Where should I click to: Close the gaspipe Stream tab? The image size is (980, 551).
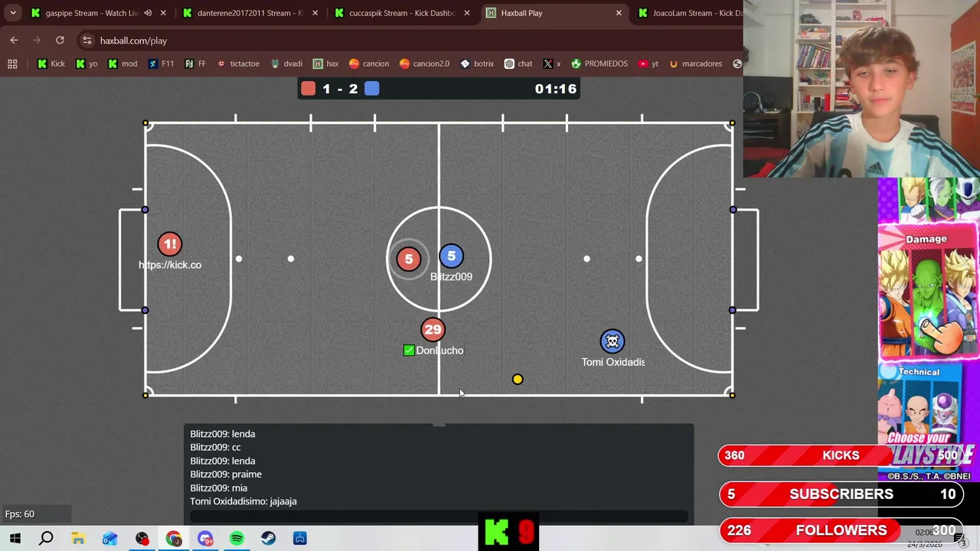tap(162, 13)
